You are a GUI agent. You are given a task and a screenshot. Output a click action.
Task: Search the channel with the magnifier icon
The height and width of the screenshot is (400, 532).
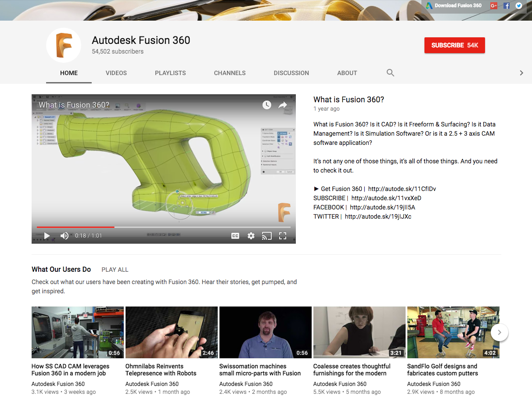[390, 73]
